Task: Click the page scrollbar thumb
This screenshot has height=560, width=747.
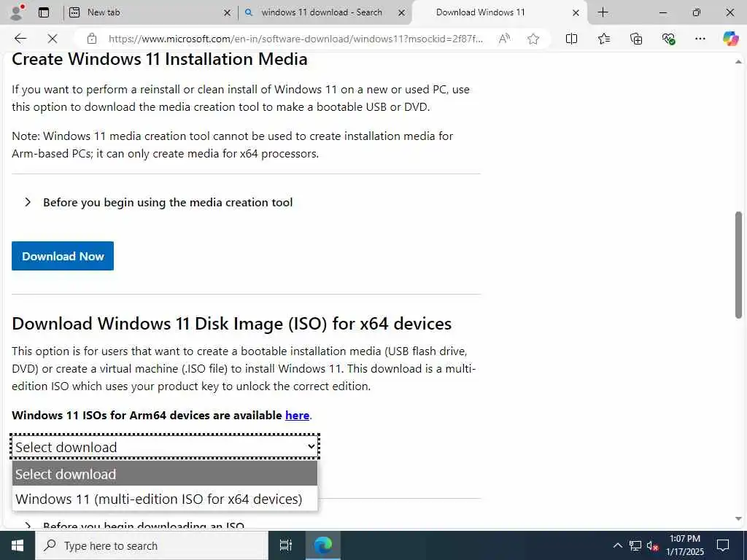Action: tap(738, 264)
